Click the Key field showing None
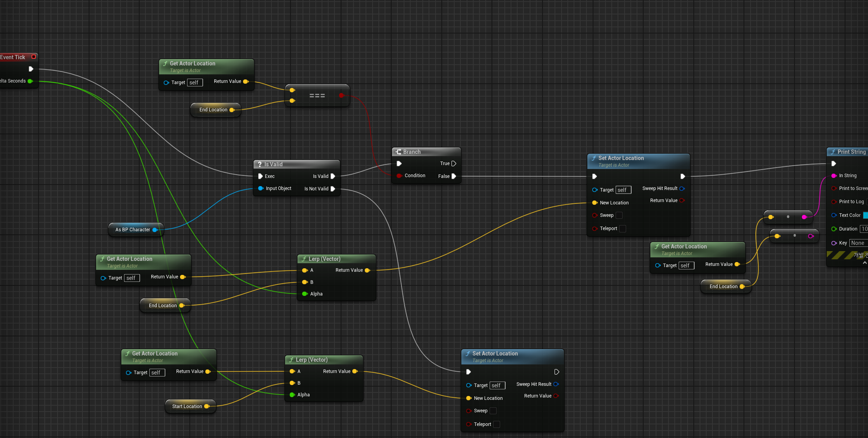Screen dimensions: 868x438 (857, 243)
